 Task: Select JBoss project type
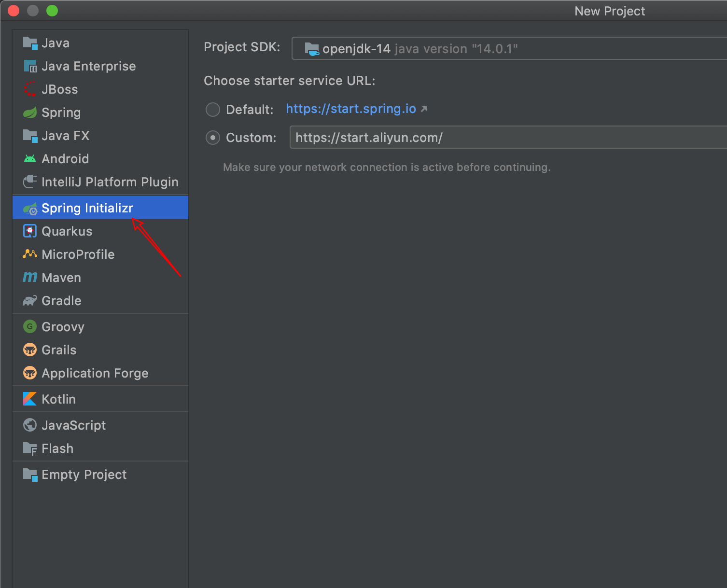click(100, 89)
